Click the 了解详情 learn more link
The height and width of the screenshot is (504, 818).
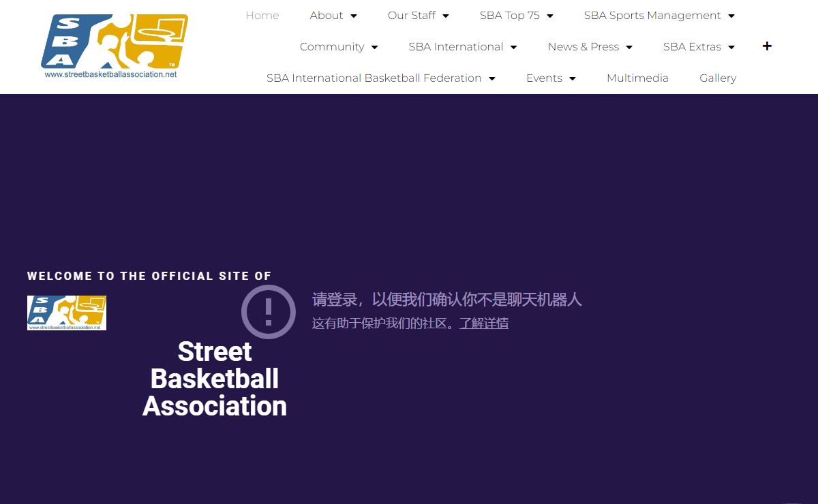[x=484, y=324]
